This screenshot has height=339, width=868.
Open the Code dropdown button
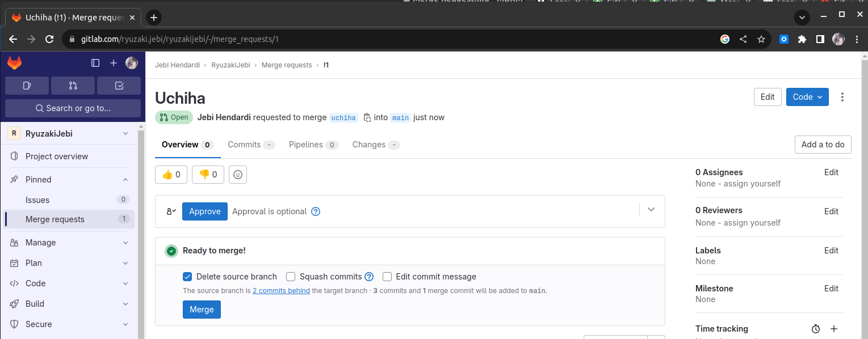[x=807, y=97]
